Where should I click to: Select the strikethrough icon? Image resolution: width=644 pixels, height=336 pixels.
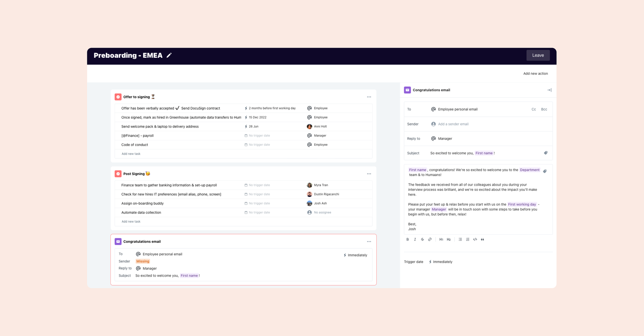[x=422, y=239]
